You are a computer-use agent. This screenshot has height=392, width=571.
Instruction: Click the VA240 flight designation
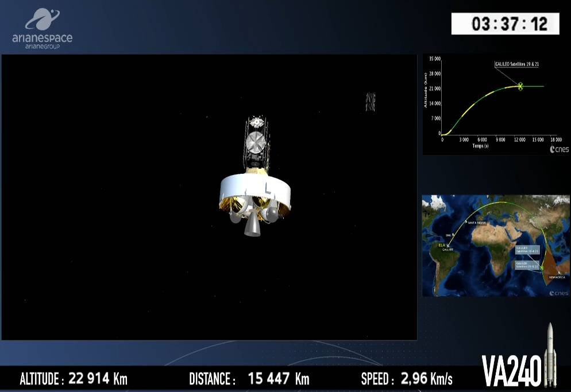(512, 371)
